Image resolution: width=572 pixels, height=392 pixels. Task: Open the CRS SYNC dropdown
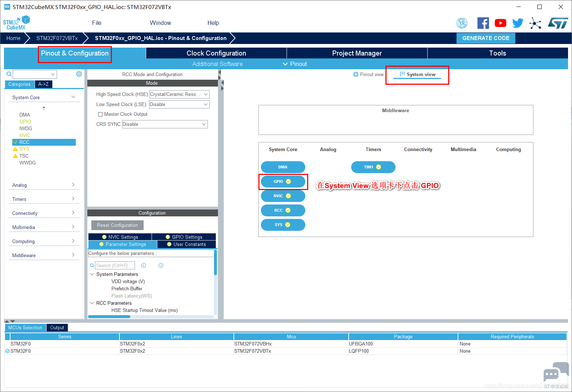click(x=165, y=124)
